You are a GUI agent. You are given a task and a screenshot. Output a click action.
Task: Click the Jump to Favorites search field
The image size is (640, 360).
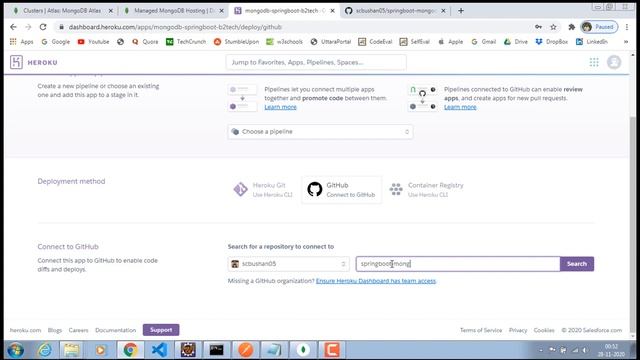tap(316, 62)
